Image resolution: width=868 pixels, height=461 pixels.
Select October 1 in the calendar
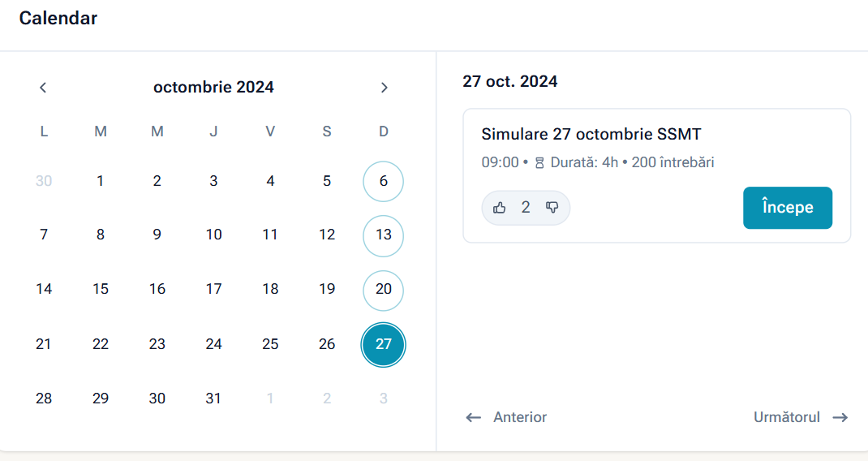click(x=101, y=181)
